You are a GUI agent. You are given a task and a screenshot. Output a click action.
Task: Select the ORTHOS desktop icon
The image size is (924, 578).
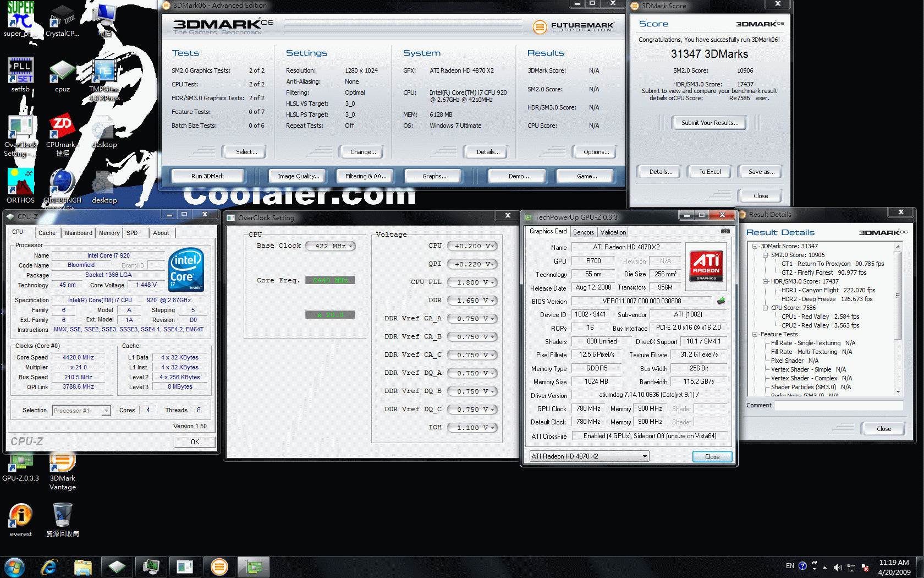click(20, 186)
